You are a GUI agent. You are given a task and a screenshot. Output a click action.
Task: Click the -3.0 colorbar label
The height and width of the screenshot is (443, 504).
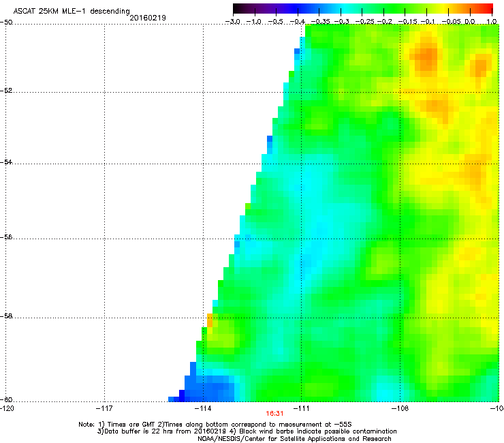(x=233, y=22)
